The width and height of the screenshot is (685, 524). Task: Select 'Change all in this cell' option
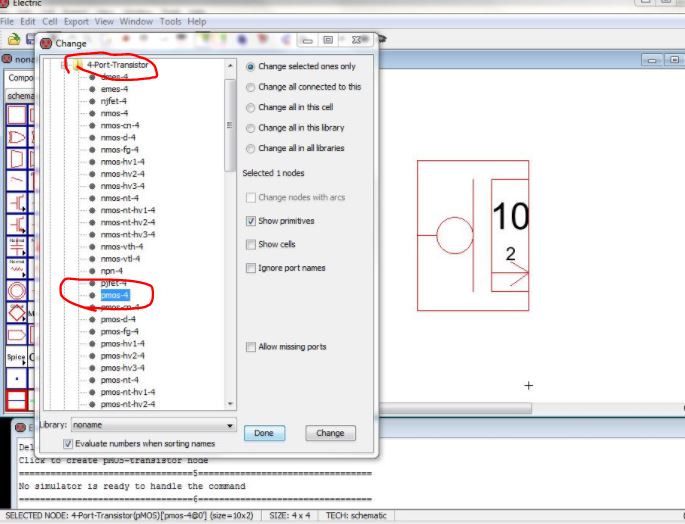(251, 107)
